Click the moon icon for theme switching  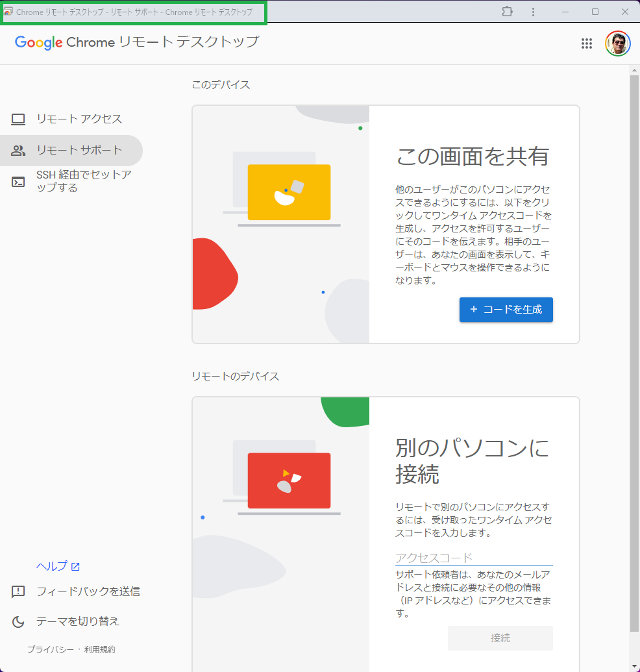pyautogui.click(x=18, y=621)
